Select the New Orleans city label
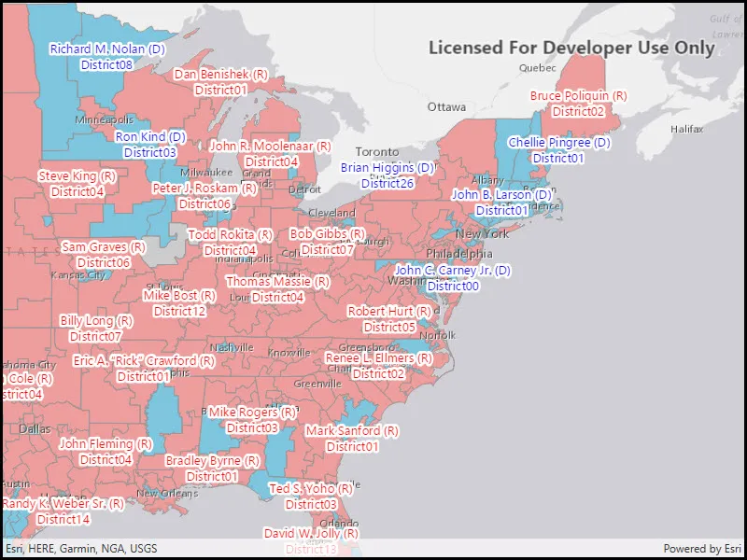Screen dimensions: 747x560 tap(167, 494)
